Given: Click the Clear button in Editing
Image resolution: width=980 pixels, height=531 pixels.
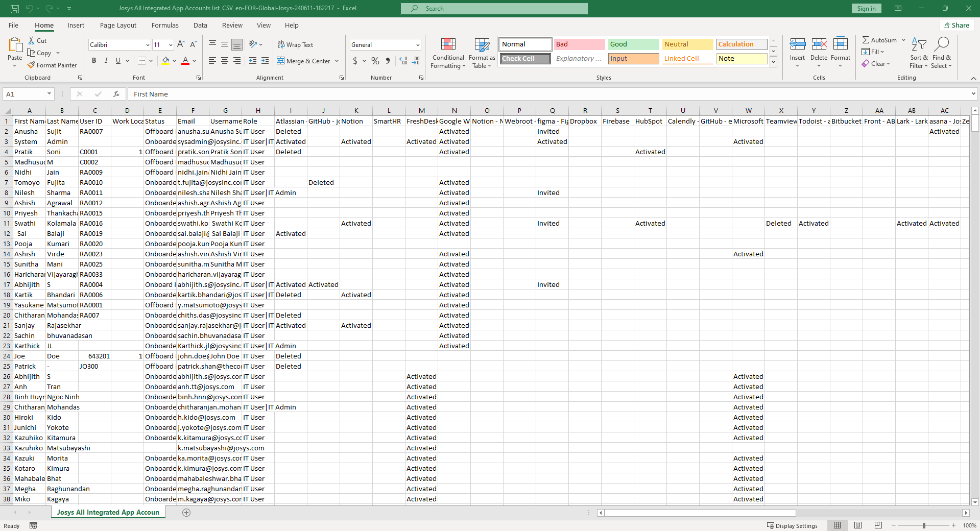Looking at the screenshot, I should point(876,64).
